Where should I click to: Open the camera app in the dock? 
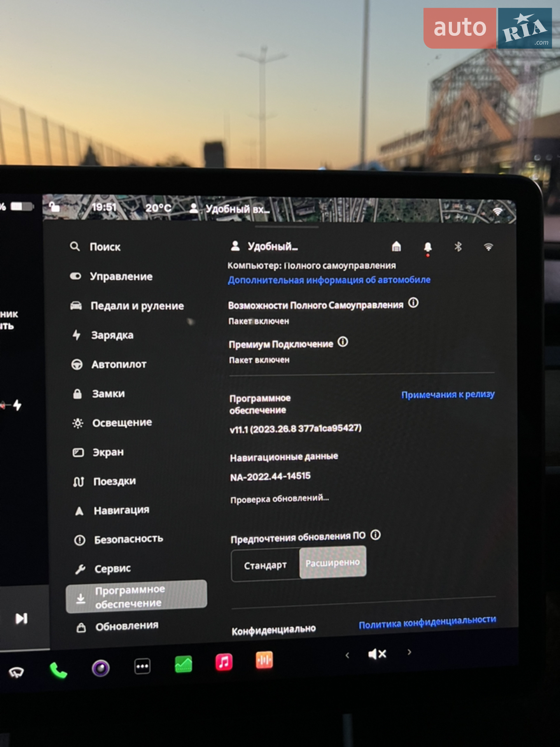click(101, 668)
